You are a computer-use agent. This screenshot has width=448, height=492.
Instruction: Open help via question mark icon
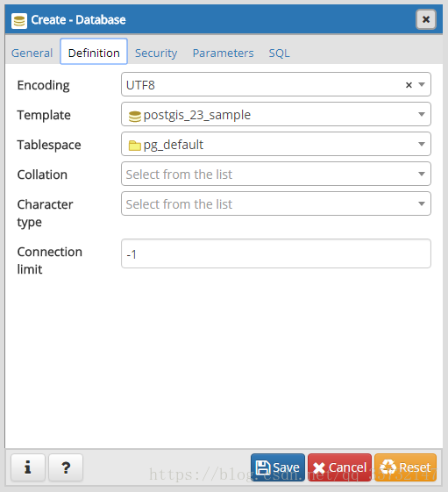coord(66,467)
